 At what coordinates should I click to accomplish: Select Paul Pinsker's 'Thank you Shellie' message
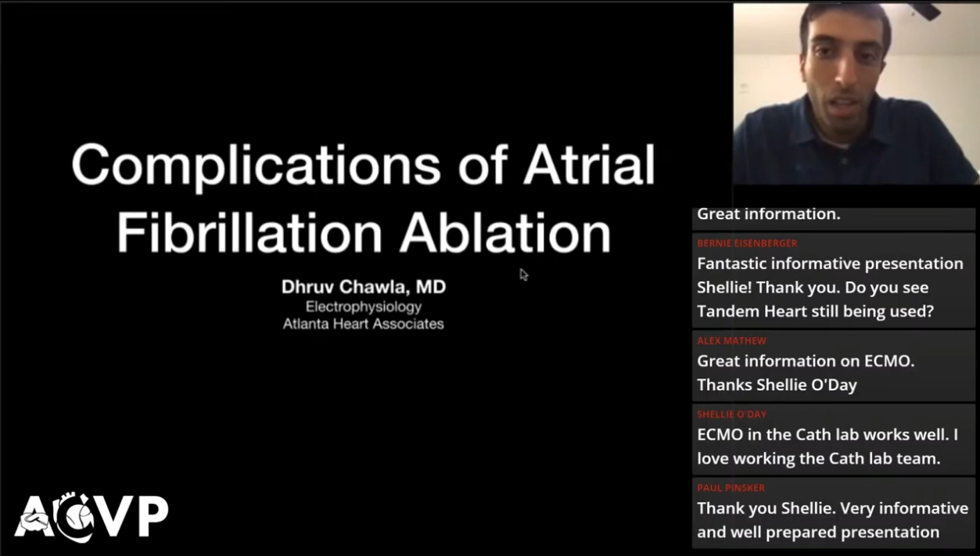click(832, 520)
